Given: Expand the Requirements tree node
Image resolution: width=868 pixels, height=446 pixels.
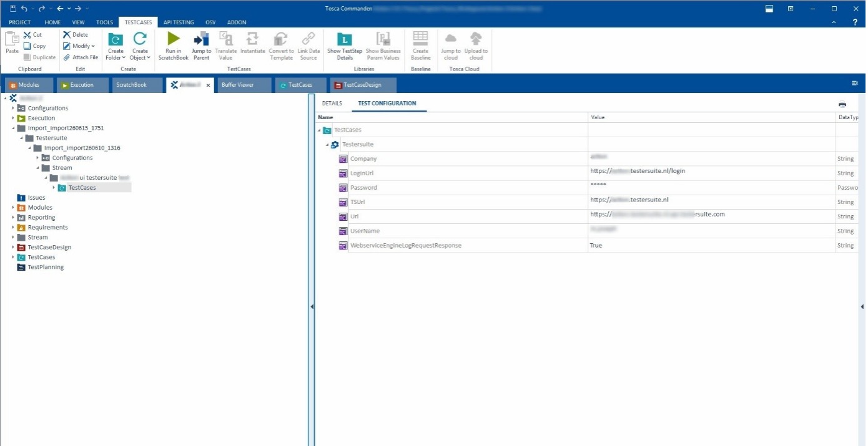Looking at the screenshot, I should 13,228.
